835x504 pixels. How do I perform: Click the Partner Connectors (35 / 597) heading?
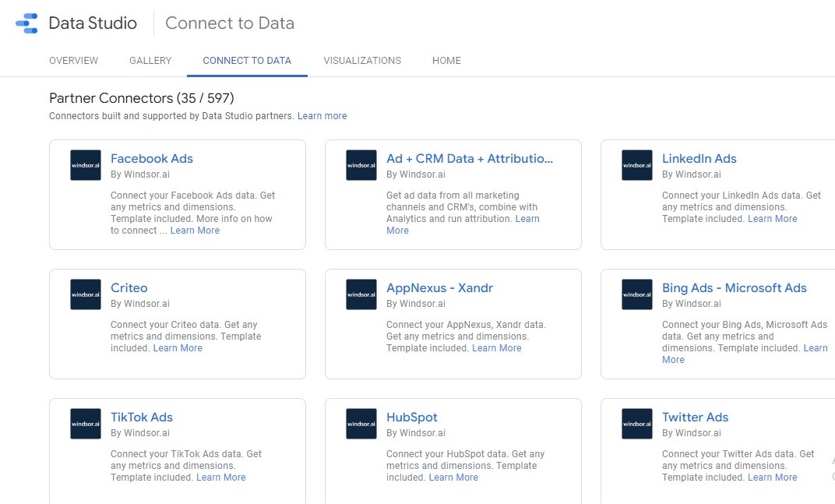click(142, 99)
